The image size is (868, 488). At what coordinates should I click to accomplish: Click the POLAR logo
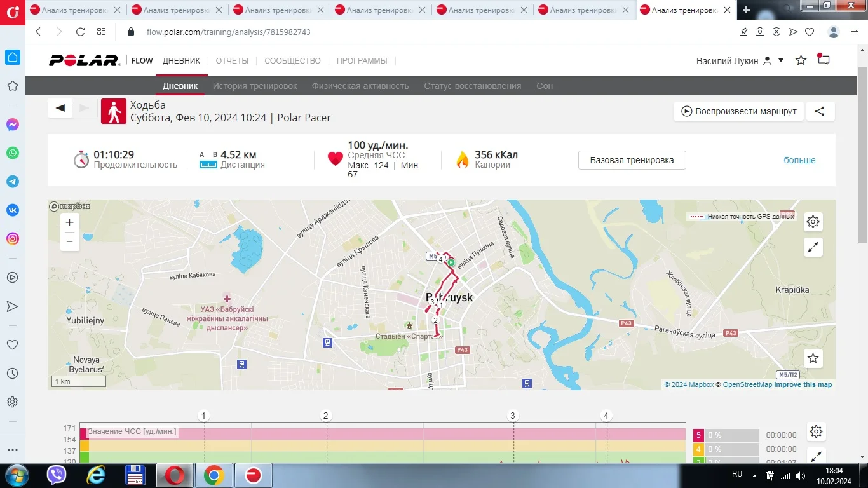tap(85, 60)
